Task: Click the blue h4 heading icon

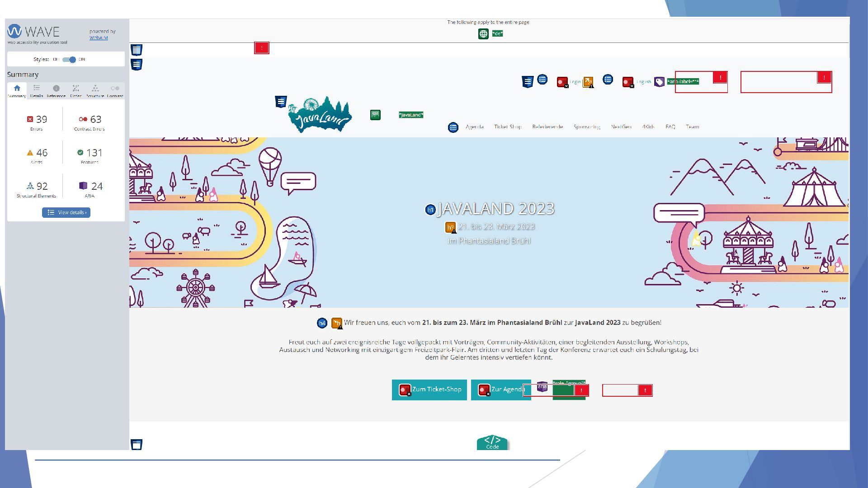Action: point(322,323)
